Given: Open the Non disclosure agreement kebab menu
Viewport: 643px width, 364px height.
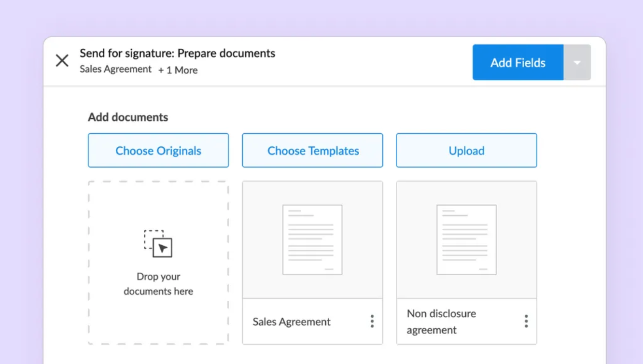Looking at the screenshot, I should point(526,321).
